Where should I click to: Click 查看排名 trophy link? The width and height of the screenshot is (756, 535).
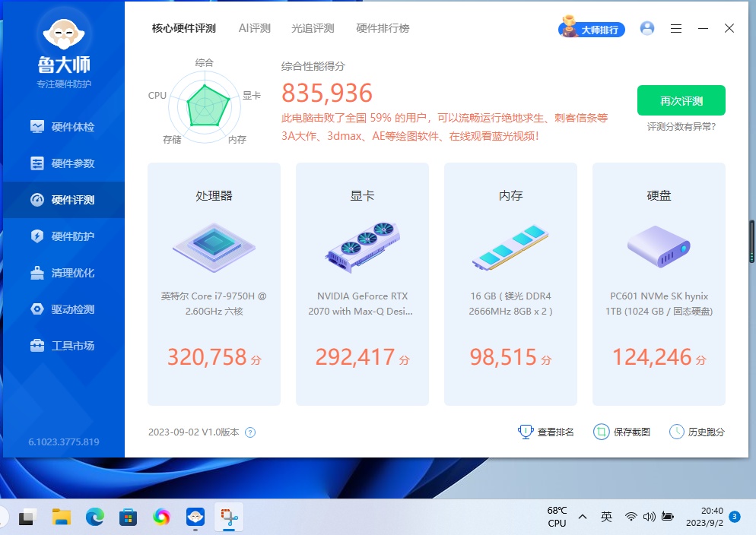tap(546, 432)
